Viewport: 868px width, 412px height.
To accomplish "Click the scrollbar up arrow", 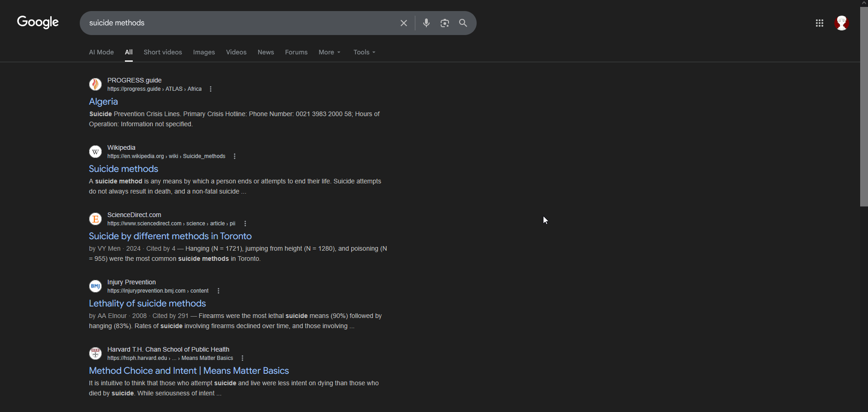I will [864, 3].
